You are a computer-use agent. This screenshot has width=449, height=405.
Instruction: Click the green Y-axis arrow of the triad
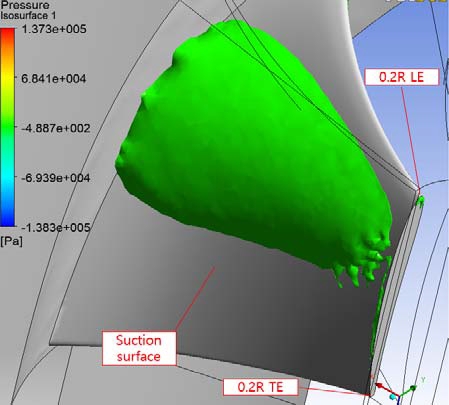409,391
